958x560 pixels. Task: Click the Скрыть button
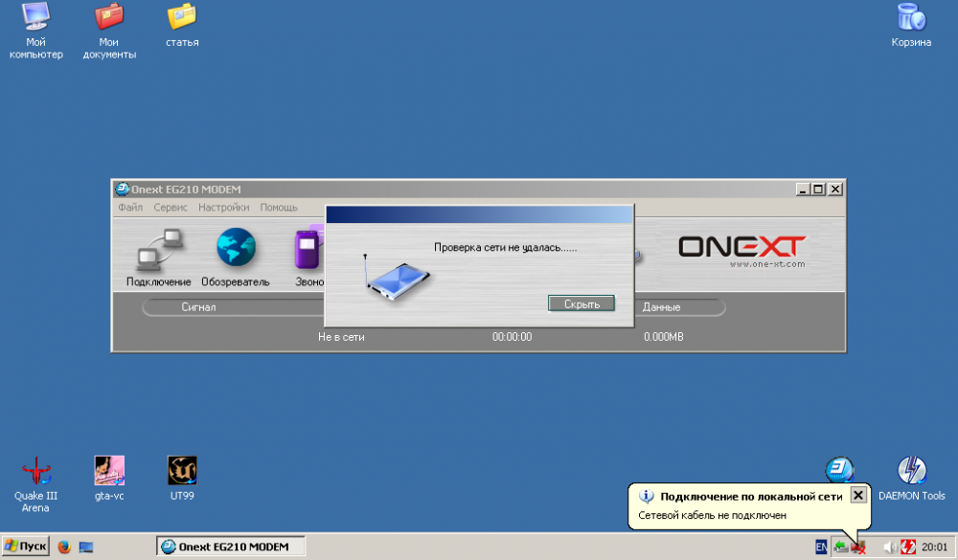tap(582, 303)
